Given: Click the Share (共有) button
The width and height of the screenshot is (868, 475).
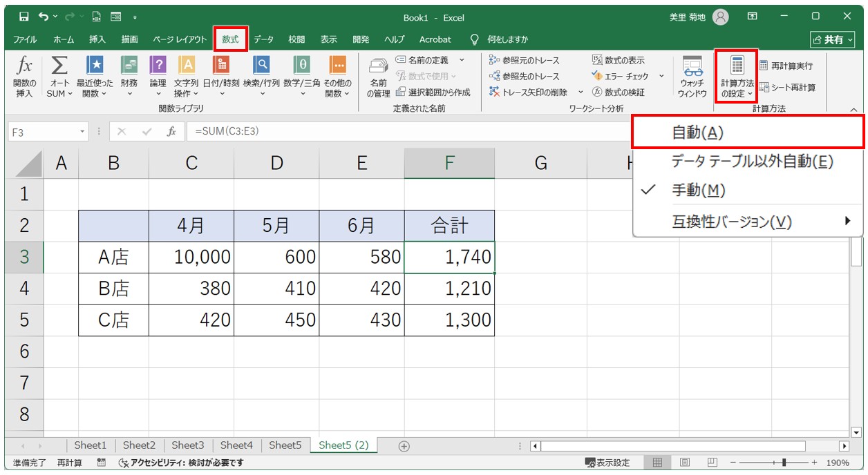Looking at the screenshot, I should tap(831, 40).
